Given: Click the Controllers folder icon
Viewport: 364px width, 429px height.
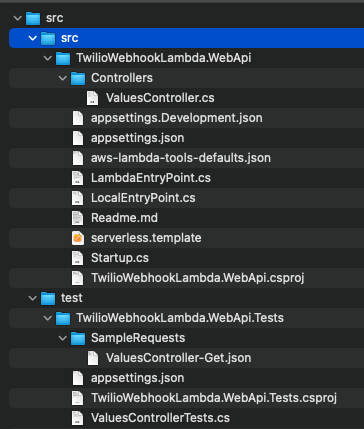Looking at the screenshot, I should (78, 78).
